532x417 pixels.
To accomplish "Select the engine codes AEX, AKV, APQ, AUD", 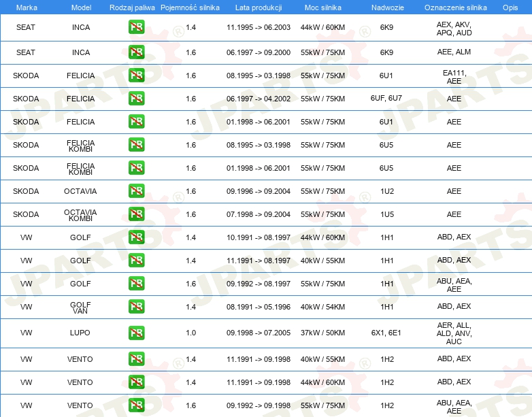I will pyautogui.click(x=454, y=29).
